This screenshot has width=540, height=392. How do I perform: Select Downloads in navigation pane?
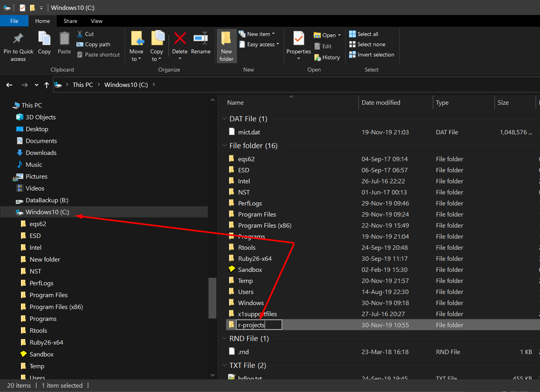tap(41, 153)
